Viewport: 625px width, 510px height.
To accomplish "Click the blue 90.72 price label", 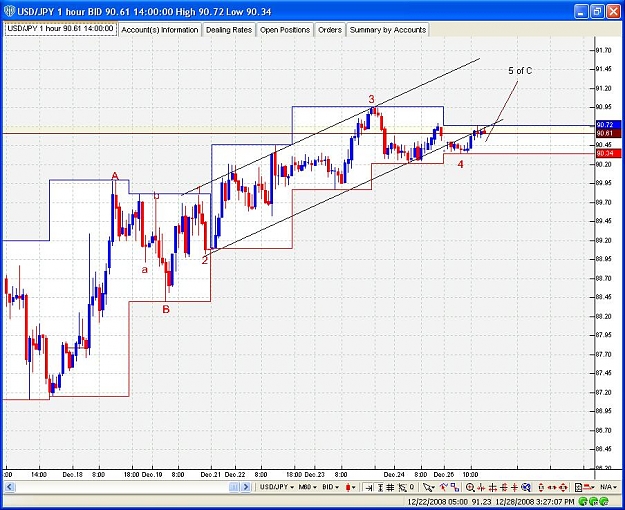I will pos(608,125).
